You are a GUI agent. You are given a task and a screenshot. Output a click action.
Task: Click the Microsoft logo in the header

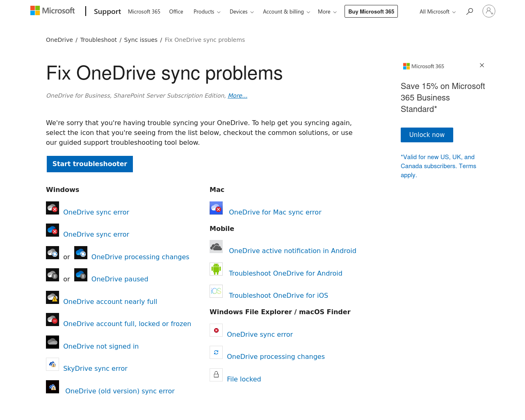pyautogui.click(x=52, y=11)
